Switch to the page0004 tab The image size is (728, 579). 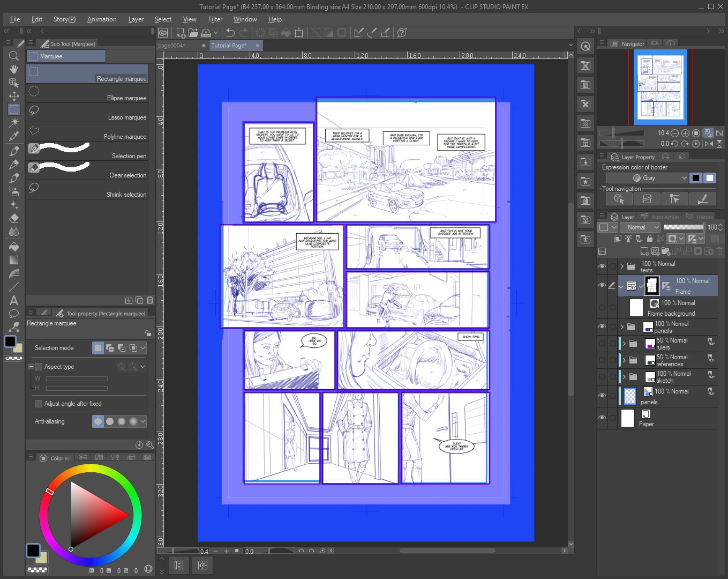pos(172,46)
